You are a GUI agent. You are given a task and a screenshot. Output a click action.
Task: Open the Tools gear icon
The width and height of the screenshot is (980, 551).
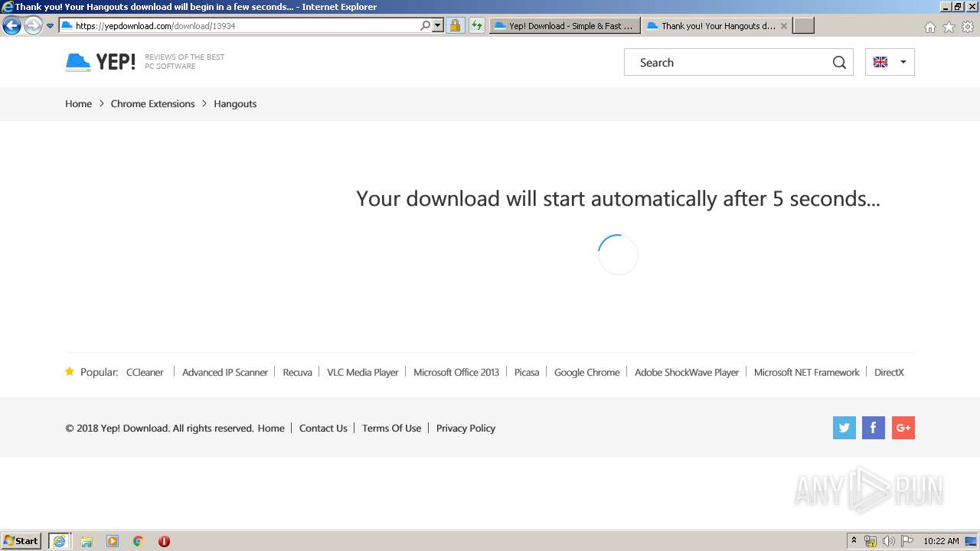pos(968,27)
